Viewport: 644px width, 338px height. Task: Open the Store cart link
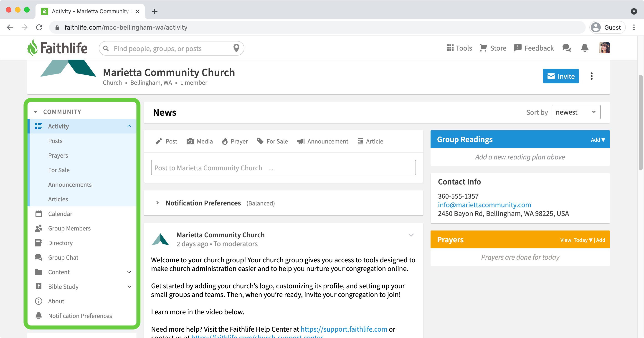(493, 48)
